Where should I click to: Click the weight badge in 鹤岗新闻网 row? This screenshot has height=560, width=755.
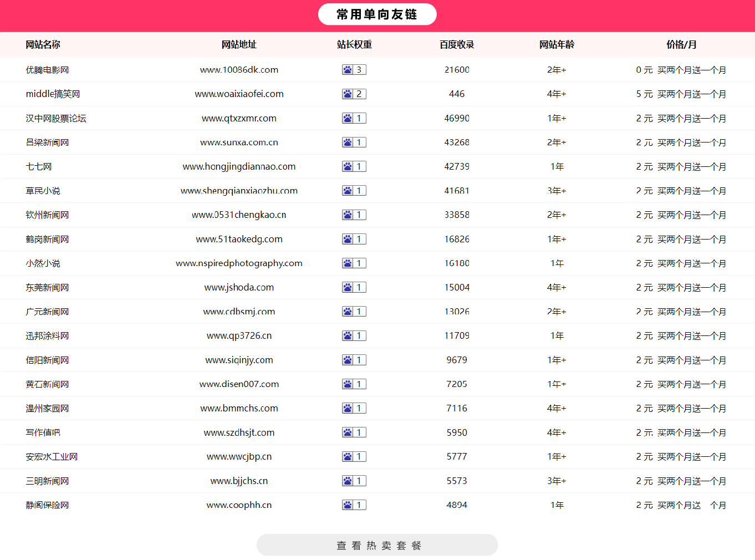click(354, 239)
